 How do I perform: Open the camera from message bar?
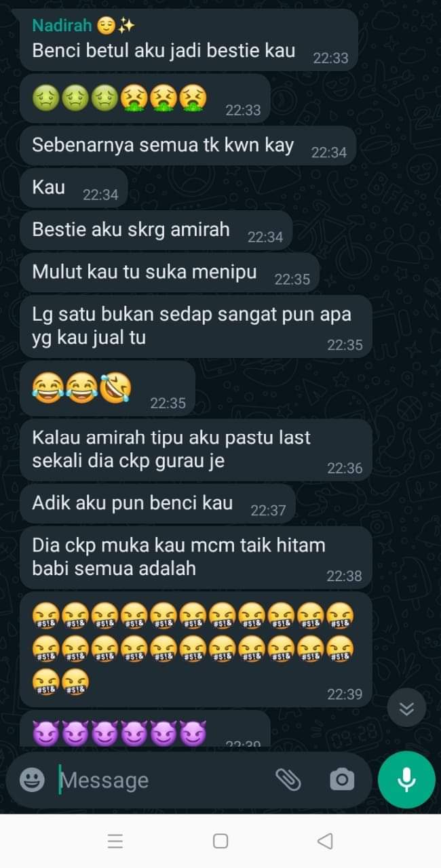click(x=341, y=780)
